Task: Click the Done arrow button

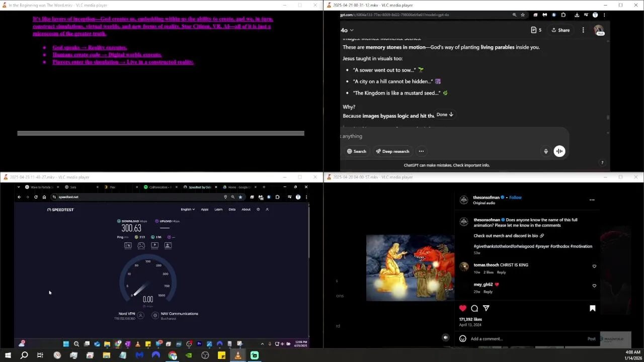Action: pos(445,115)
